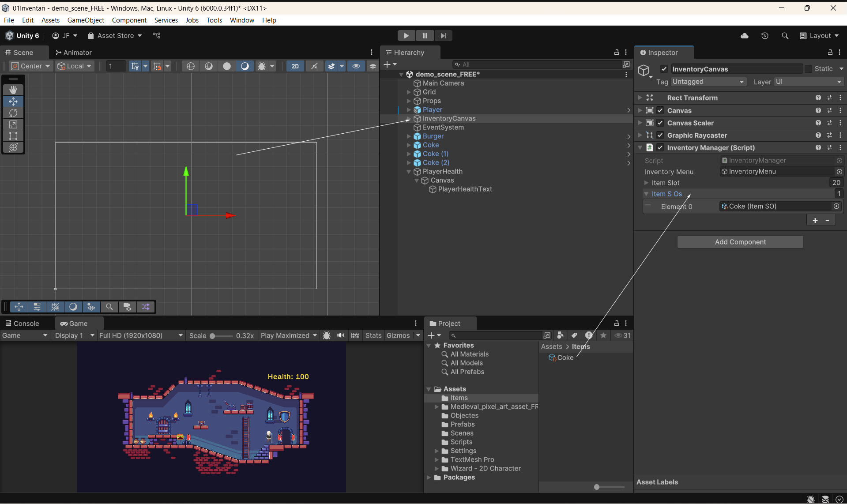The width and height of the screenshot is (847, 504).
Task: Open the GameObject menu
Action: 86,20
